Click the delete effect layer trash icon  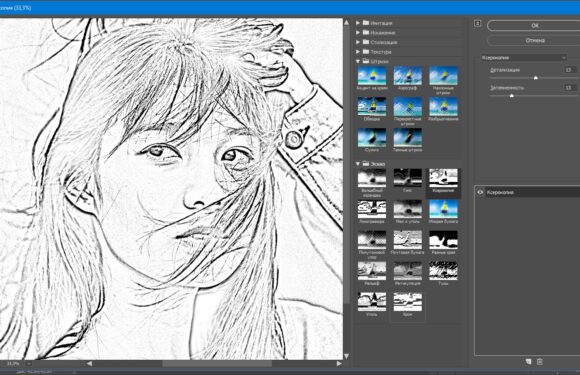pyautogui.click(x=540, y=362)
